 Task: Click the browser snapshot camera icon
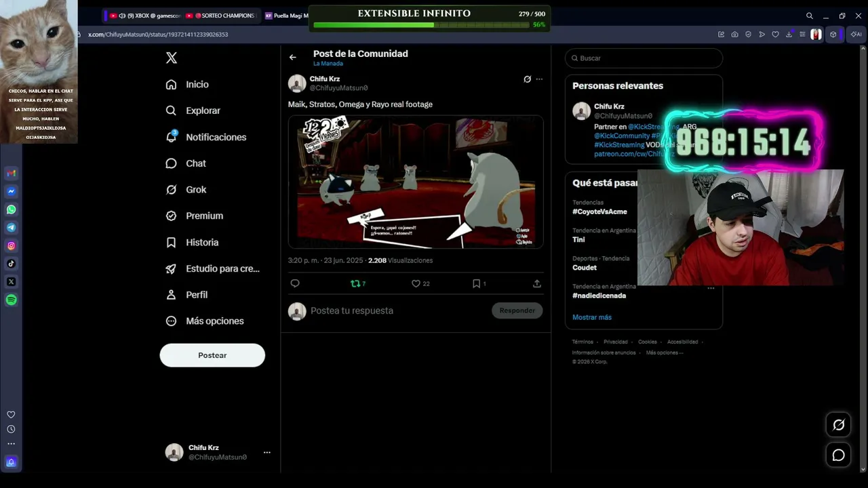tap(735, 35)
